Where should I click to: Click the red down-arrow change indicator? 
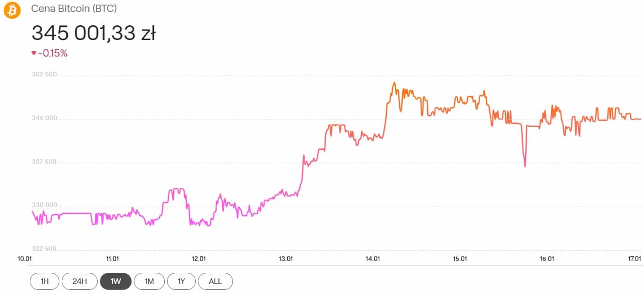tap(34, 53)
